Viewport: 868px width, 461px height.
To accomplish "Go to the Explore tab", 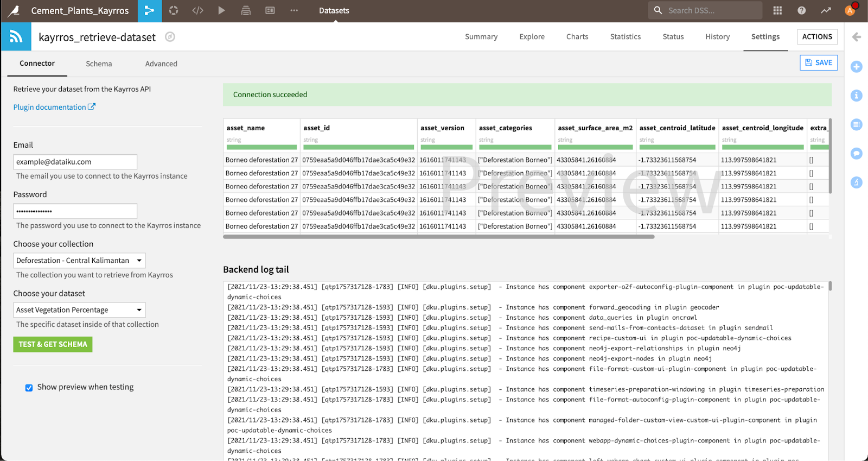I will (x=532, y=36).
